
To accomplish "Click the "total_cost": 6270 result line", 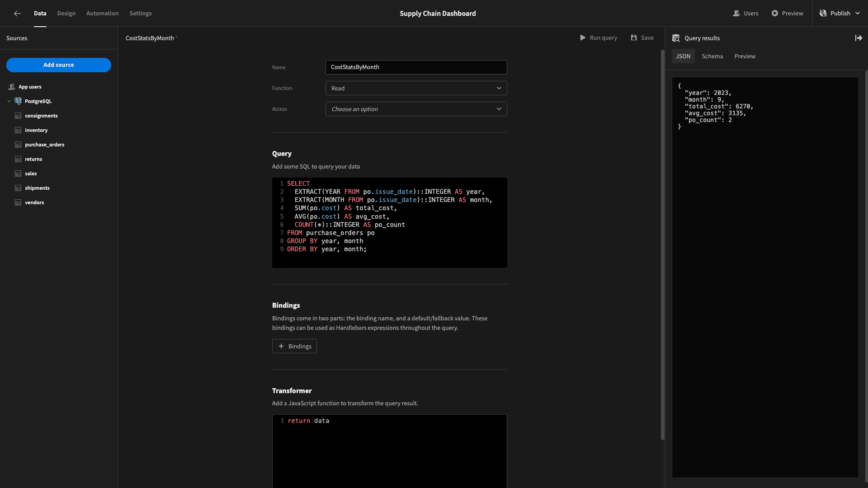I will pos(719,107).
